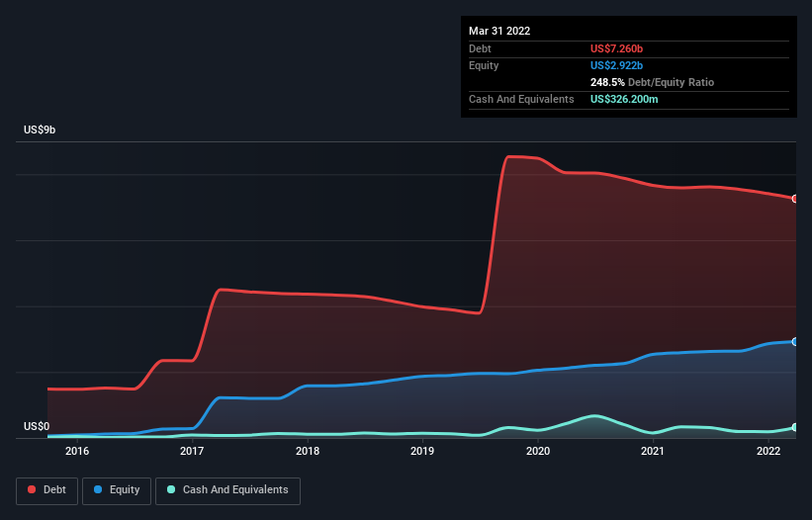The height and width of the screenshot is (520, 812).
Task: Click the 2020 x-axis label
Action: pos(538,451)
